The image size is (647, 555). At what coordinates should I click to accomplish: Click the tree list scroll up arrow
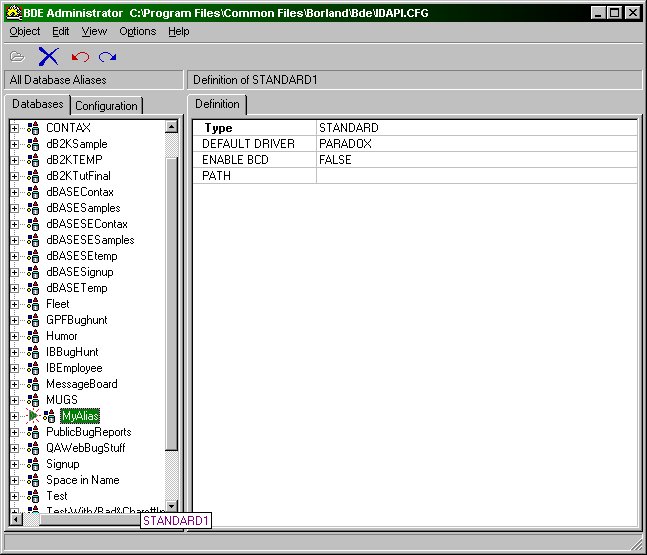[171, 127]
